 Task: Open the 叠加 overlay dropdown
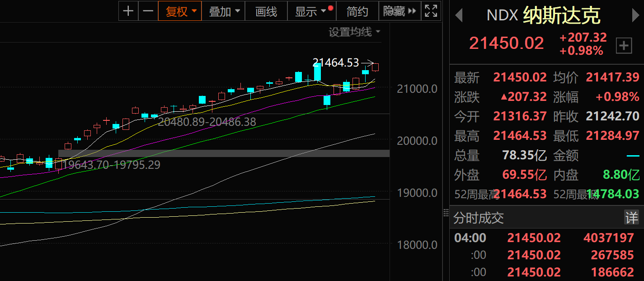click(224, 11)
